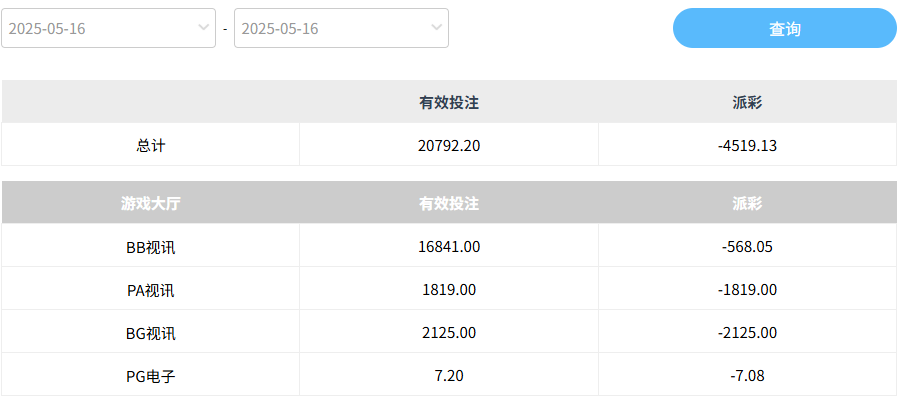919x408 pixels.
Task: Click PA视讯 payout value -1819.00
Action: pos(747,290)
